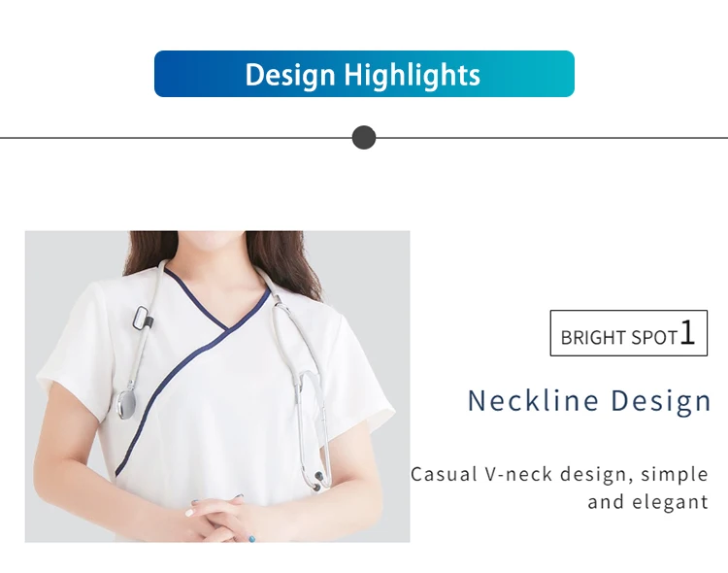
Task: Select the words and elegant in the description
Action: click(x=648, y=502)
